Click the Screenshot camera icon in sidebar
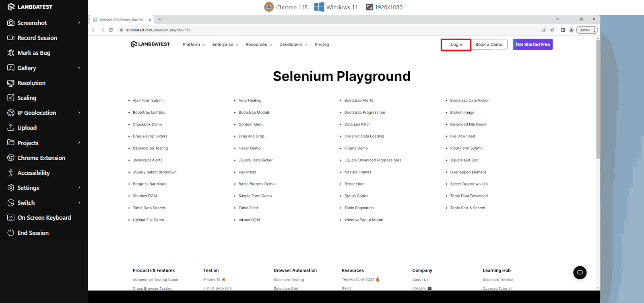 (x=11, y=23)
